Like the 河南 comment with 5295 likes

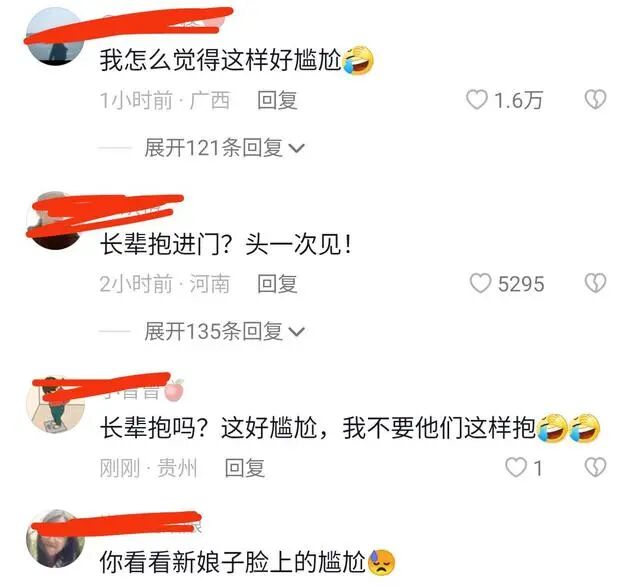(x=480, y=283)
